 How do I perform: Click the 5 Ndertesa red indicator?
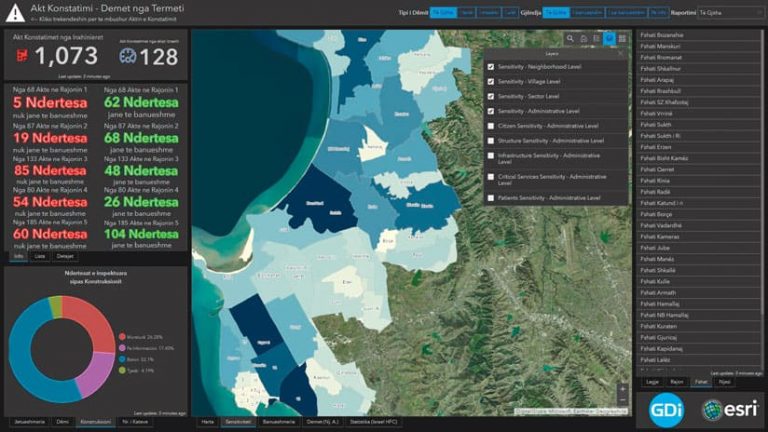click(50, 102)
